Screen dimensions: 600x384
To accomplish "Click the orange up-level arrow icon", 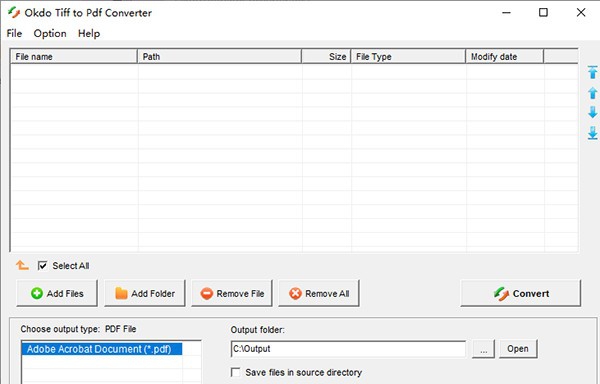I will (x=22, y=265).
